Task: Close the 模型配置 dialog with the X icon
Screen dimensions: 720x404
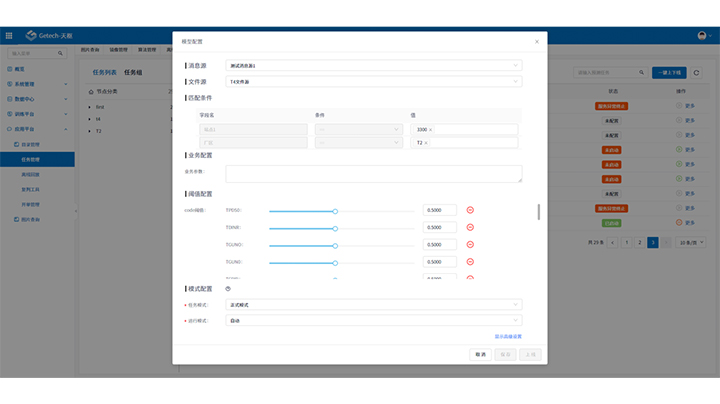Action: pyautogui.click(x=536, y=42)
